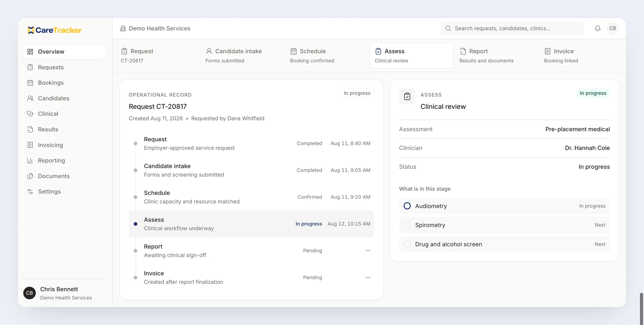Click the Overview grid icon in sidebar
Image resolution: width=644 pixels, height=325 pixels.
click(x=30, y=51)
